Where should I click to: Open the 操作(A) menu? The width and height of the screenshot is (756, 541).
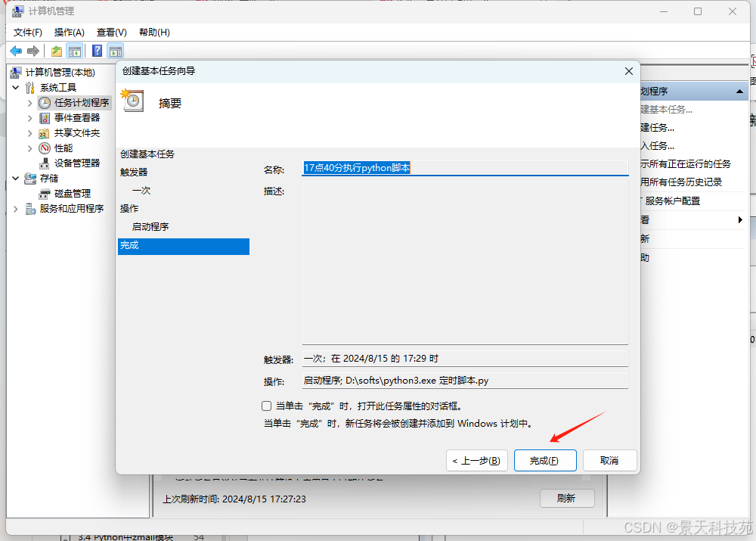tap(70, 33)
